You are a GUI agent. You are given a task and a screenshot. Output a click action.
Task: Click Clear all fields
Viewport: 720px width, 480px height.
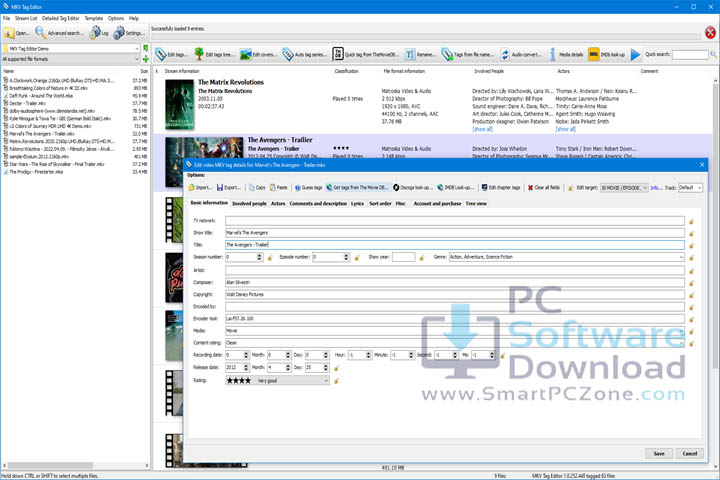(x=544, y=187)
